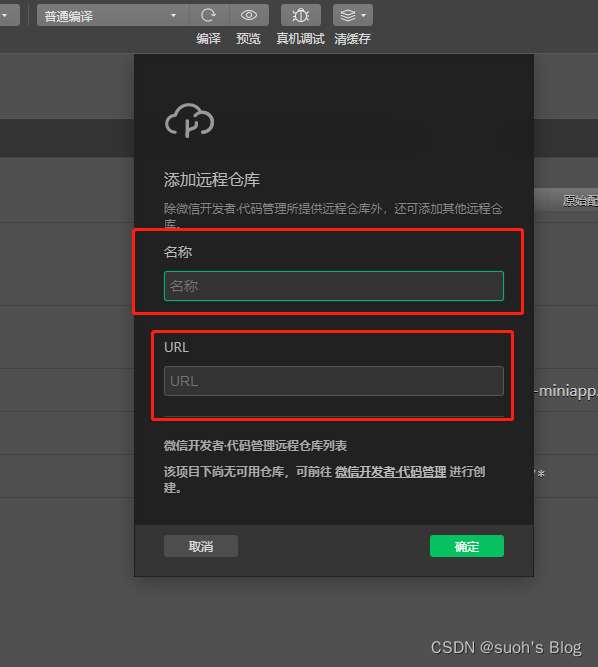Click the compile refresh icon

tap(208, 16)
